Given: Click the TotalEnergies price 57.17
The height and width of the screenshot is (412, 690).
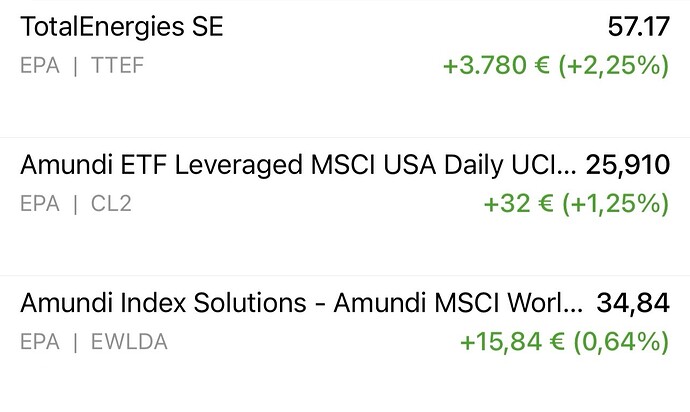Looking at the screenshot, I should pyautogui.click(x=637, y=27).
